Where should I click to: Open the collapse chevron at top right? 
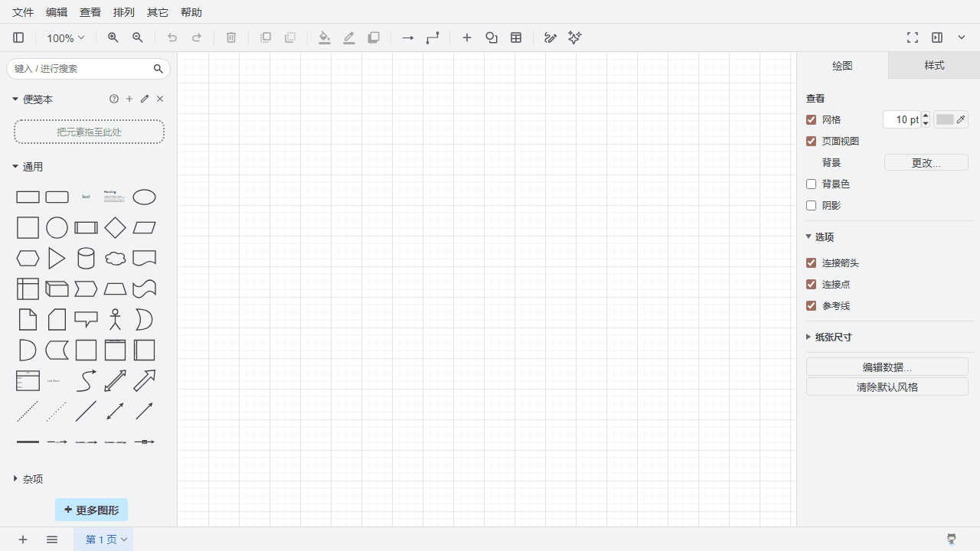click(962, 37)
